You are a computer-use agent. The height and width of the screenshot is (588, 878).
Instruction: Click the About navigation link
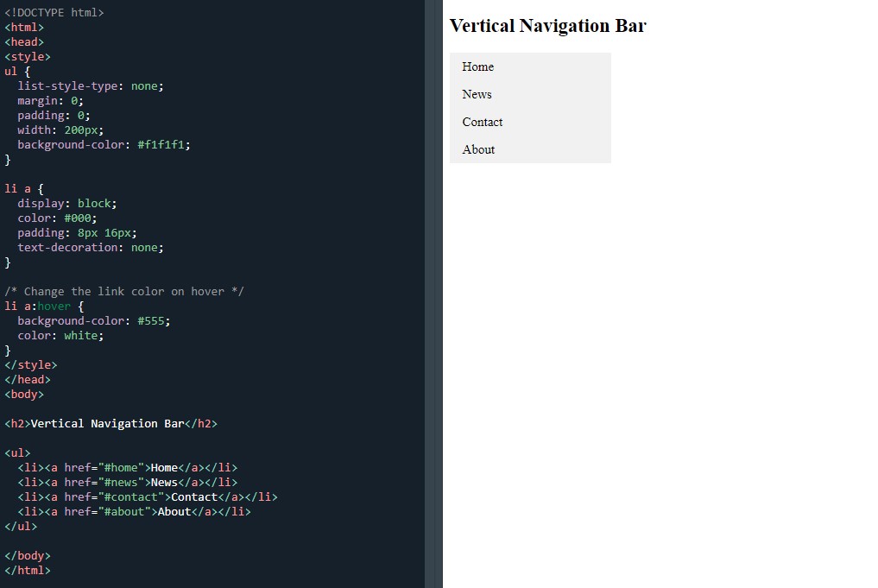[478, 149]
